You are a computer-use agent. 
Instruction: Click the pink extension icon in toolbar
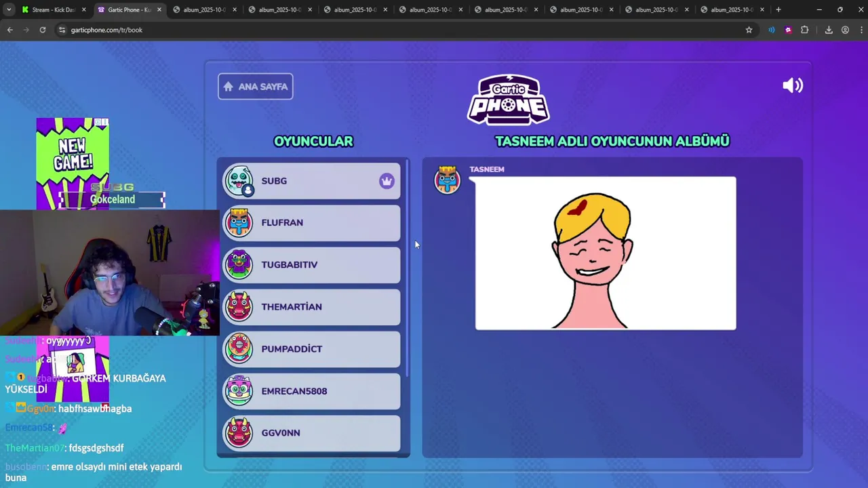tap(788, 30)
